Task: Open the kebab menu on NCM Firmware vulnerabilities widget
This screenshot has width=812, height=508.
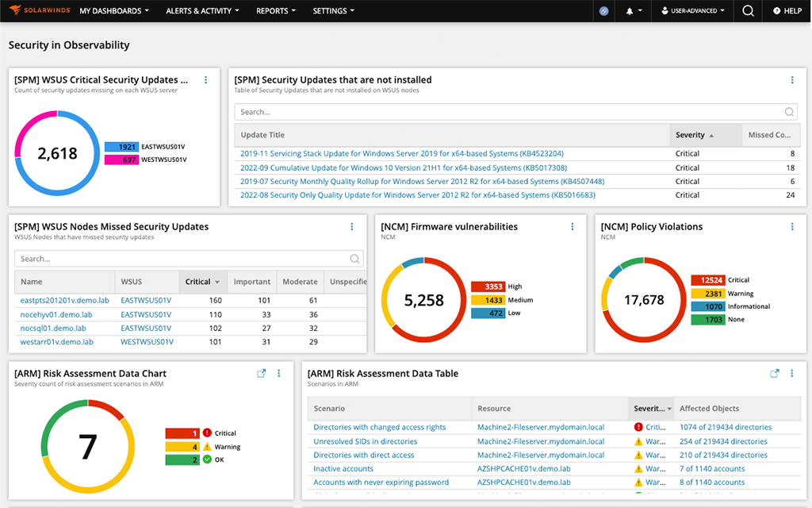Action: tap(573, 226)
